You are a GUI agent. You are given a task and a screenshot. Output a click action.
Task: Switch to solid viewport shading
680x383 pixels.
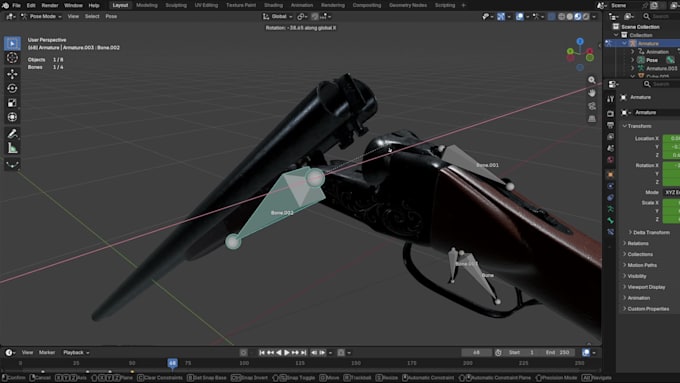point(570,16)
